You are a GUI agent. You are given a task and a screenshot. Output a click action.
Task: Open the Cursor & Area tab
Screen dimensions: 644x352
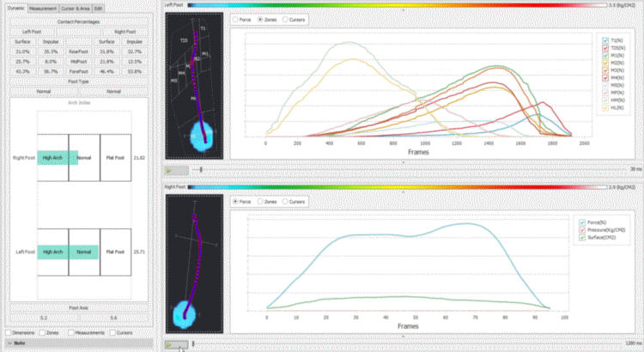tap(76, 9)
